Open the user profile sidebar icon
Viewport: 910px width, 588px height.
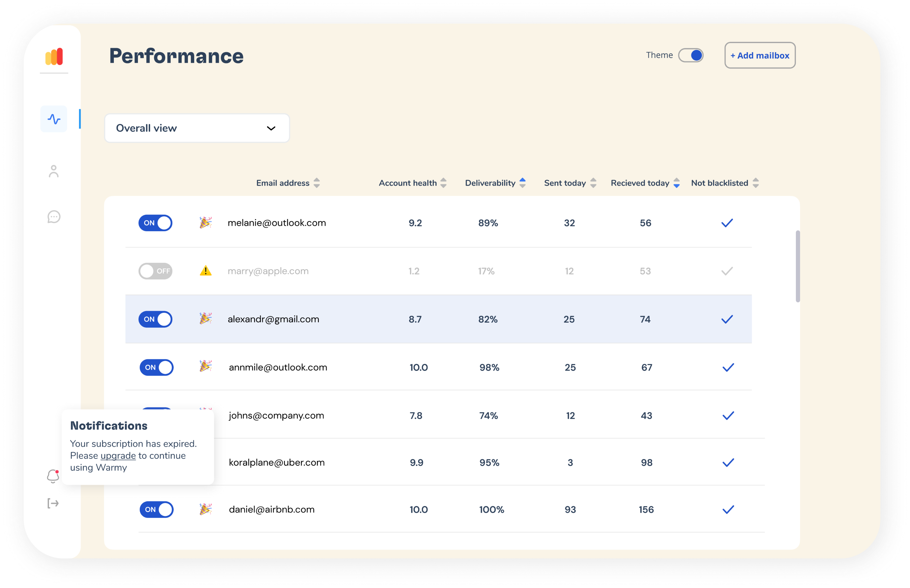point(54,171)
